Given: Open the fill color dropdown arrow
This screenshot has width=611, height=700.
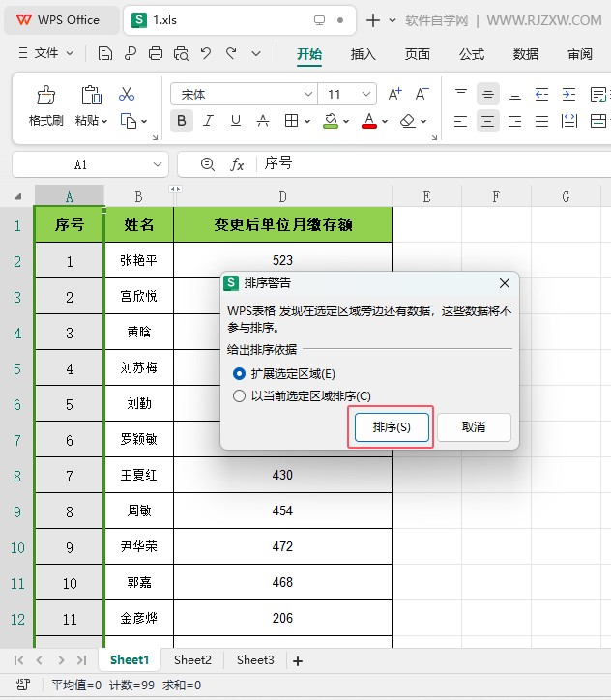Looking at the screenshot, I should [346, 121].
